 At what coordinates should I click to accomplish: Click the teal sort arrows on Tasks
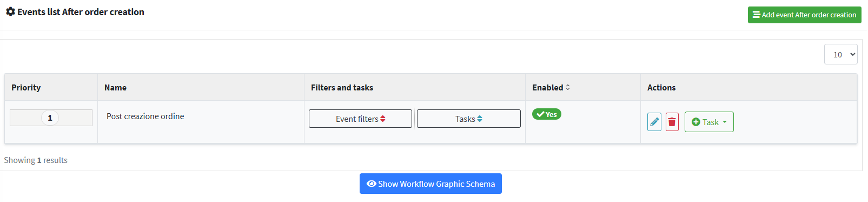480,119
